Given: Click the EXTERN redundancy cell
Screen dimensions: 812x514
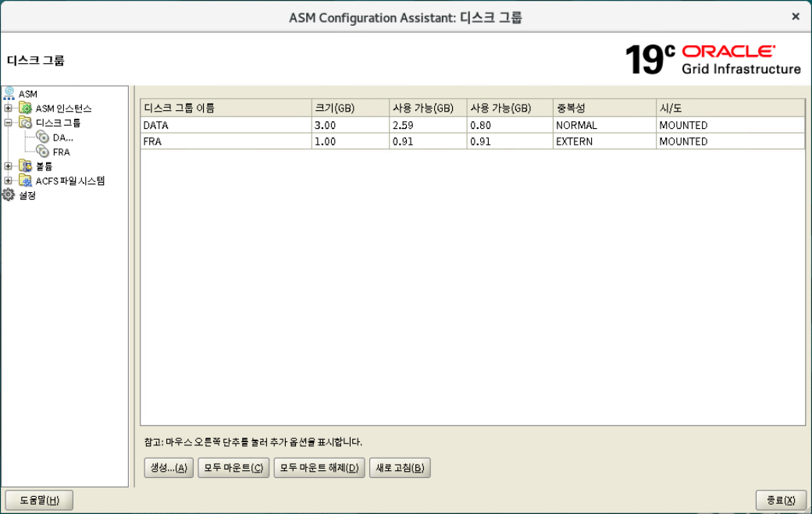Looking at the screenshot, I should pos(605,141).
